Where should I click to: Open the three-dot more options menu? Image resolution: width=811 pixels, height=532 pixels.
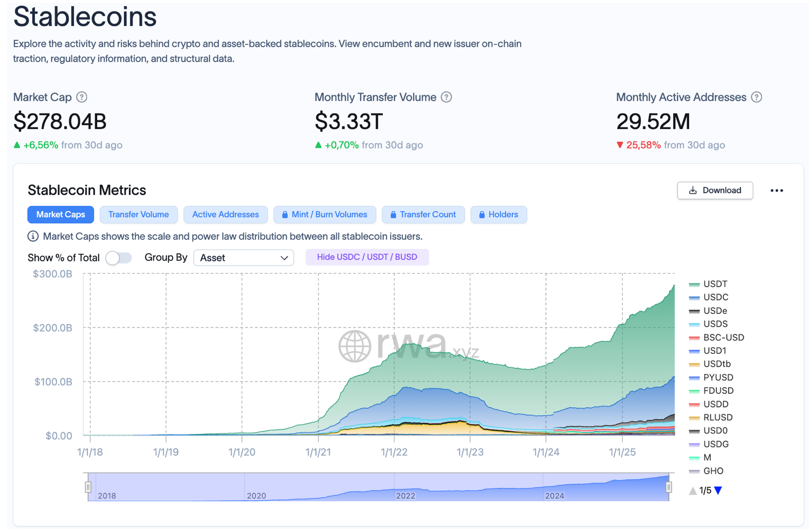pyautogui.click(x=777, y=191)
